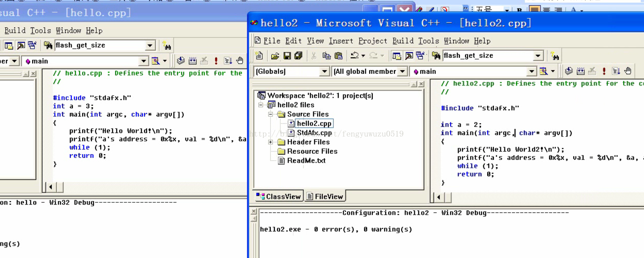Click Find in Files binoculars in hello2 toolbar
Image resolution: width=644 pixels, height=258 pixels.
tap(436, 56)
